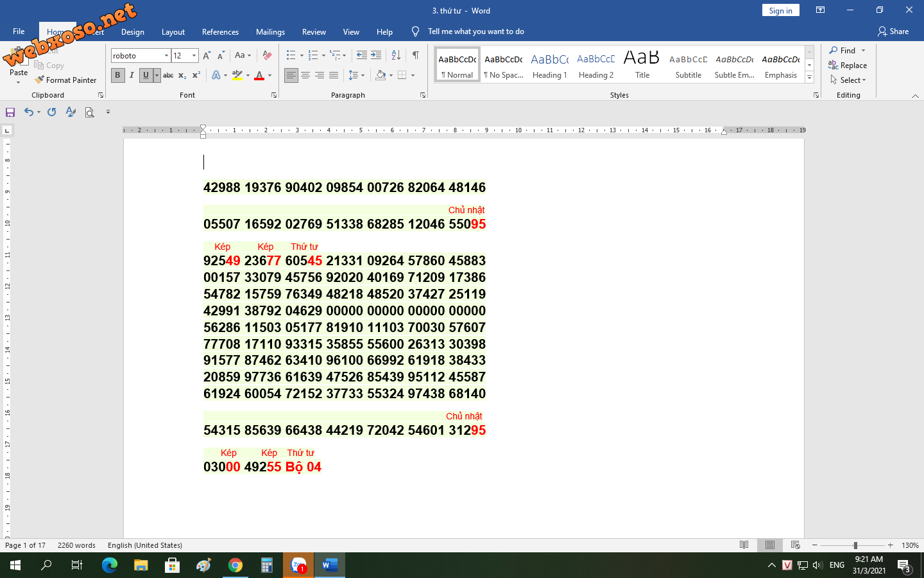Image resolution: width=924 pixels, height=578 pixels.
Task: Click the Save icon in quick access toolbar
Action: (10, 112)
